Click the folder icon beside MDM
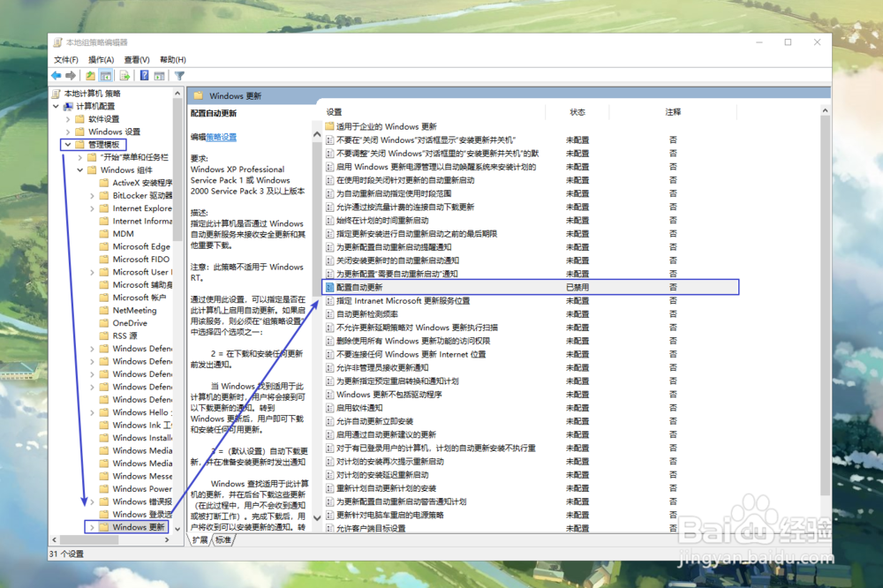Image resolution: width=883 pixels, height=588 pixels. coord(103,234)
